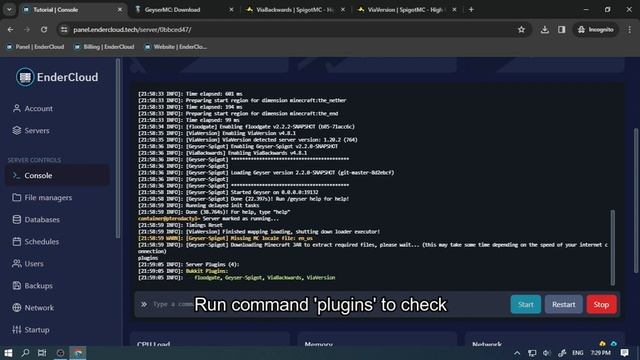Click the console output scrollbar
The height and width of the screenshot is (360, 640).
pyautogui.click(x=613, y=247)
